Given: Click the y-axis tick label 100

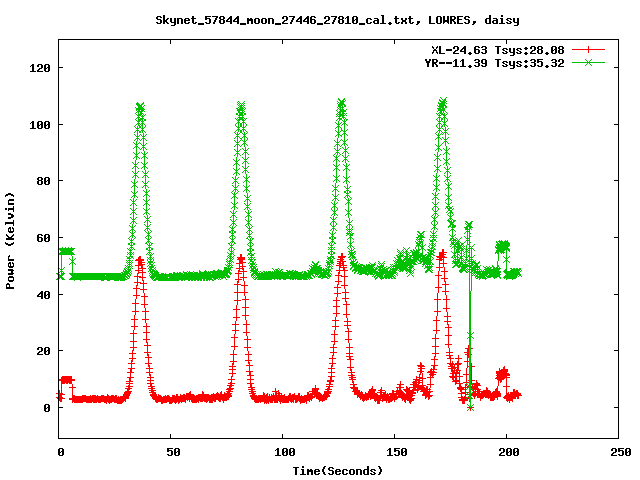Looking at the screenshot, I should click(x=40, y=124).
